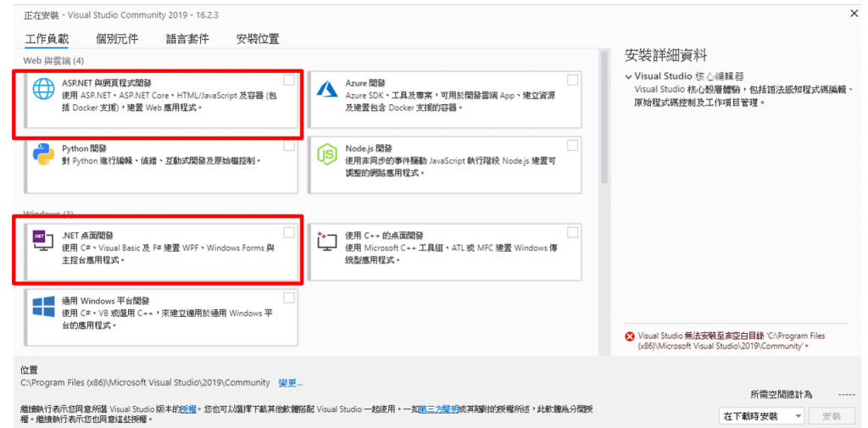This screenshot has height=428, width=868.
Task: Select the ASP.NET 與網頁程式開發 title text
Action: (x=107, y=82)
